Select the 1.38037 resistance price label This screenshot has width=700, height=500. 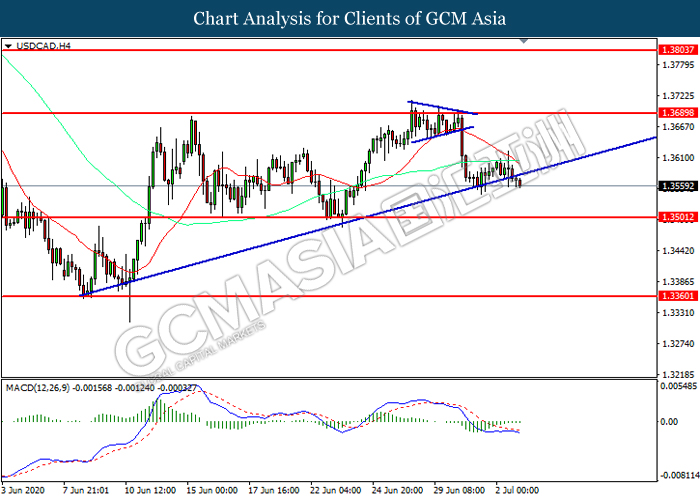point(678,50)
